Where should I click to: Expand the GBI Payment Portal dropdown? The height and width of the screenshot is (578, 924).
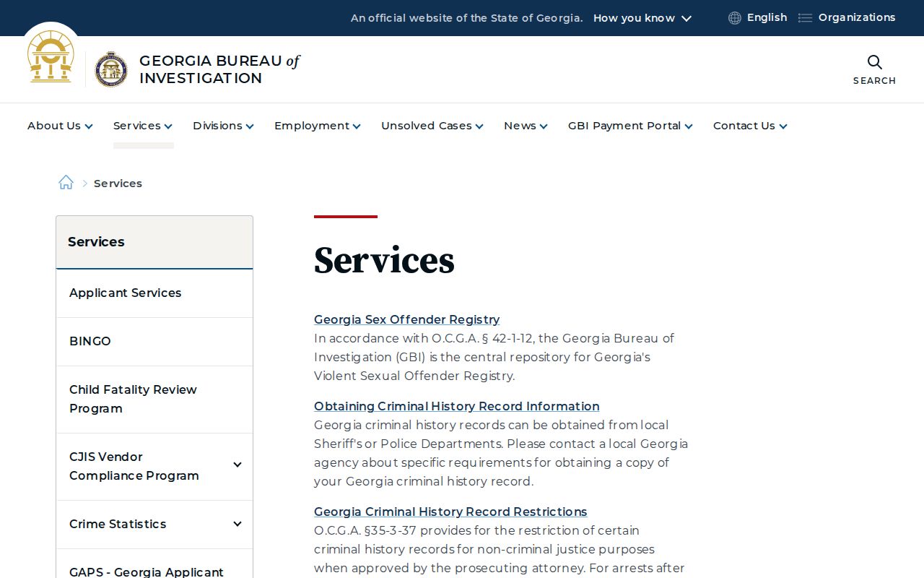630,126
